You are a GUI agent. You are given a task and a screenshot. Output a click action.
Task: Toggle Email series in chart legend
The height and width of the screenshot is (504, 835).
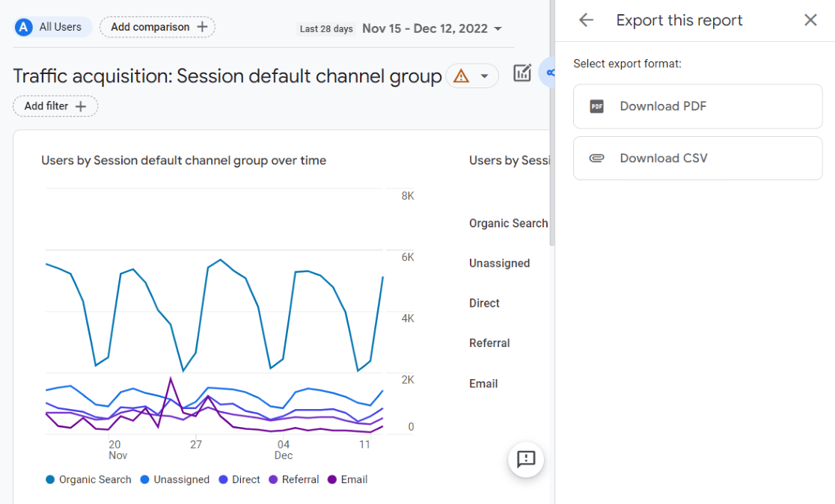347,480
